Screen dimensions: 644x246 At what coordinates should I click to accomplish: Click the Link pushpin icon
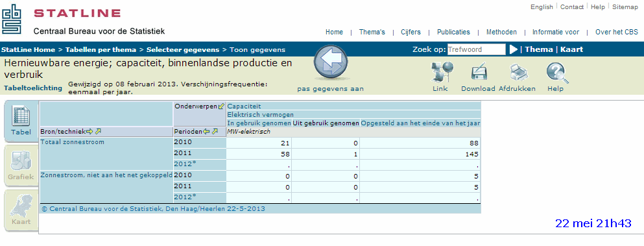pos(441,73)
